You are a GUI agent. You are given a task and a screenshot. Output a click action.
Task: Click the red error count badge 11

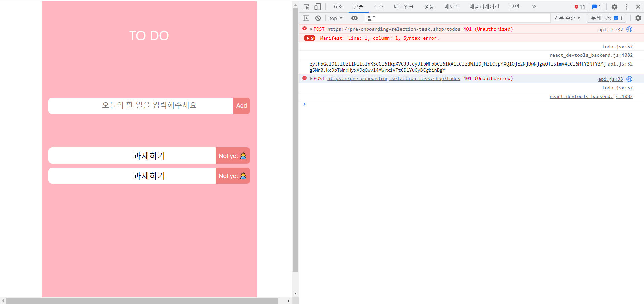point(580,7)
